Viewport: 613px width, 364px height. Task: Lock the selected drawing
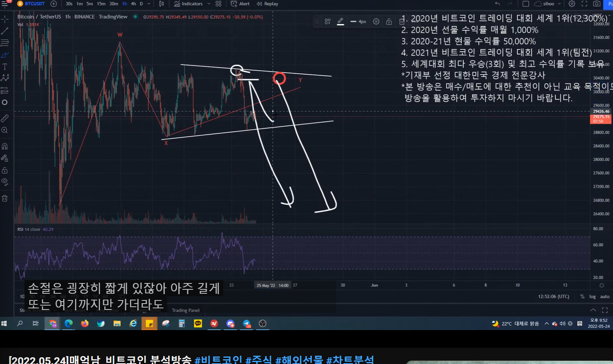tap(389, 21)
